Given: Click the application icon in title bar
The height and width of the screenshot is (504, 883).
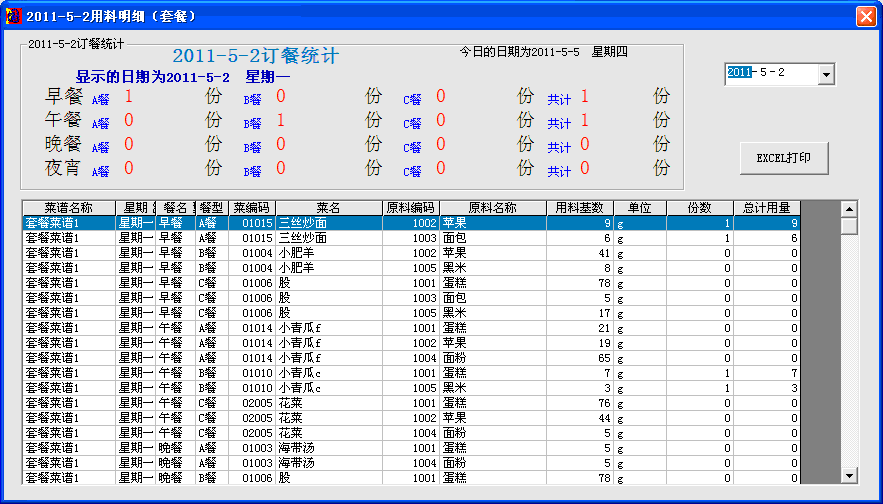Looking at the screenshot, I should coord(13,16).
